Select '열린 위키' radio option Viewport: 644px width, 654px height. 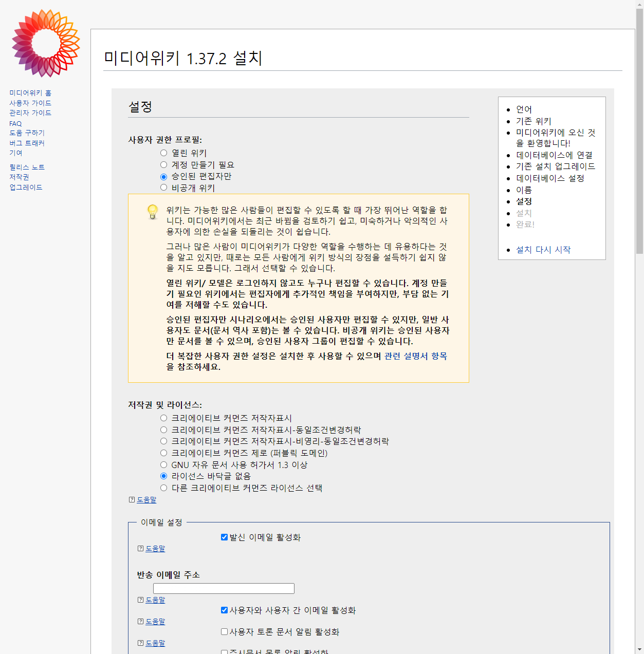[x=163, y=153]
